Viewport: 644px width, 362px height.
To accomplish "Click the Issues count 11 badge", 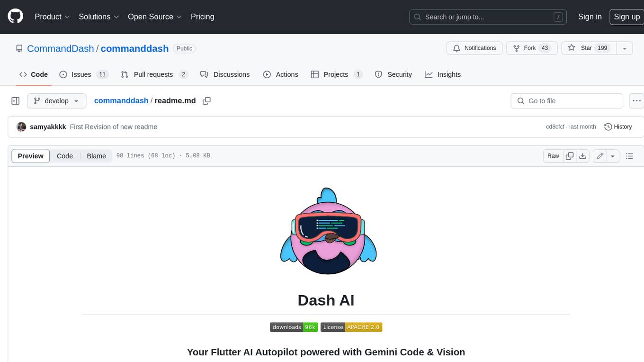I will (x=102, y=74).
